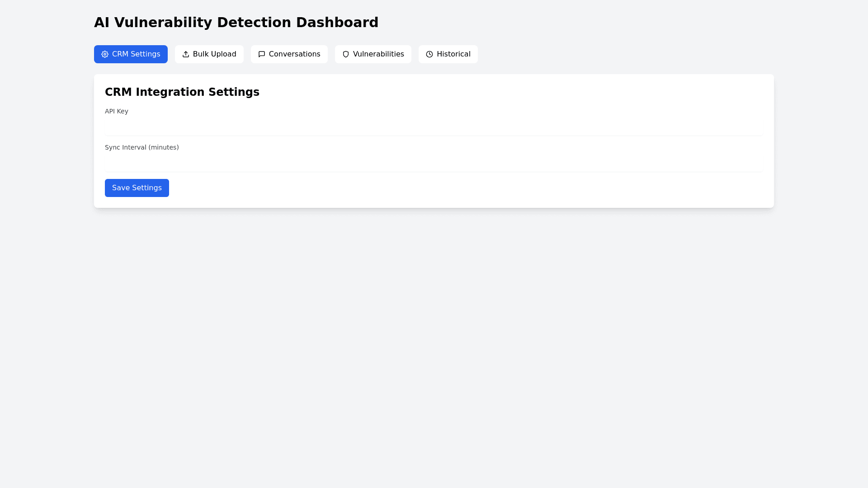Focus the API Key input field
868x488 pixels.
coord(434,127)
